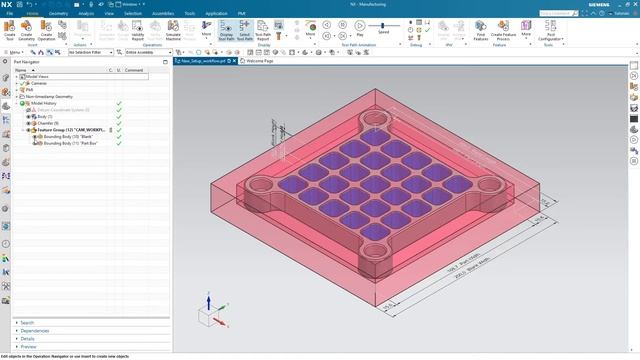Click the Find Features icon
The height and width of the screenshot is (360, 640).
point(480,30)
